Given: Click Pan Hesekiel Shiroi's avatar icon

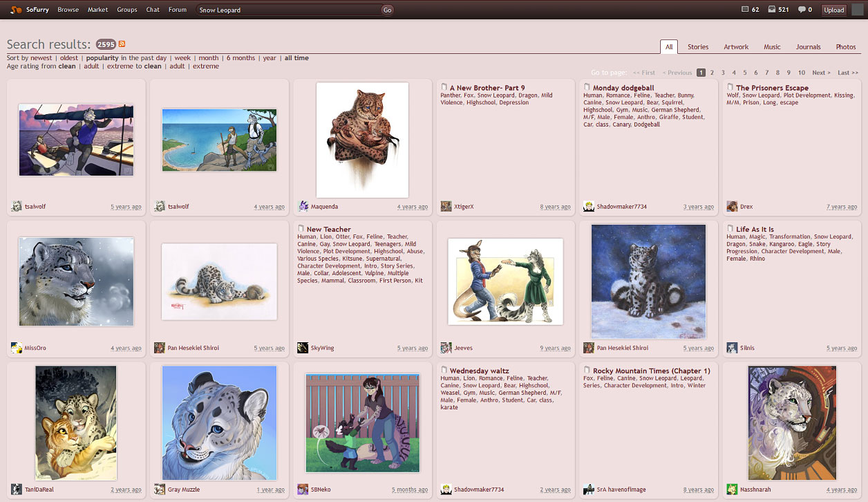Looking at the screenshot, I should [159, 348].
